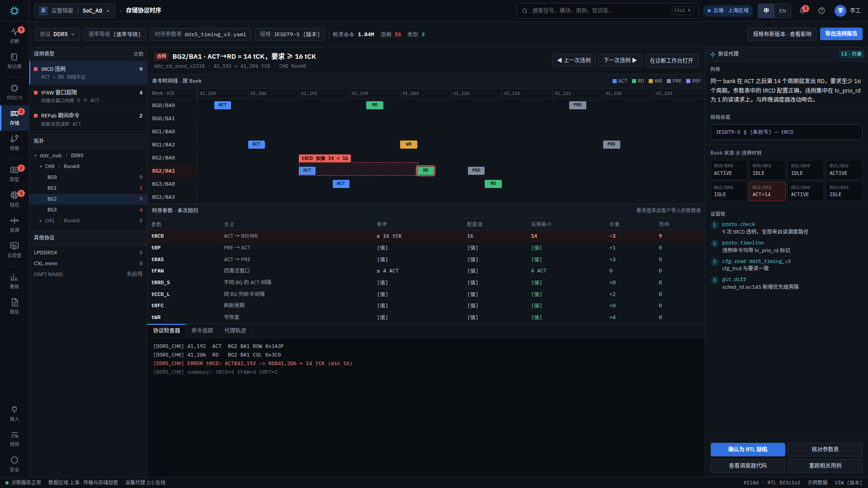868x488 pixels.
Task: Open the 协议 DDR5 dropdown
Action: coord(57,34)
